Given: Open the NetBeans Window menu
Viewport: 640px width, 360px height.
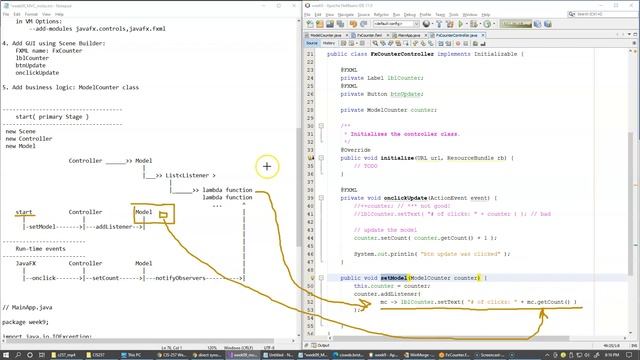Looking at the screenshot, I should (x=470, y=15).
